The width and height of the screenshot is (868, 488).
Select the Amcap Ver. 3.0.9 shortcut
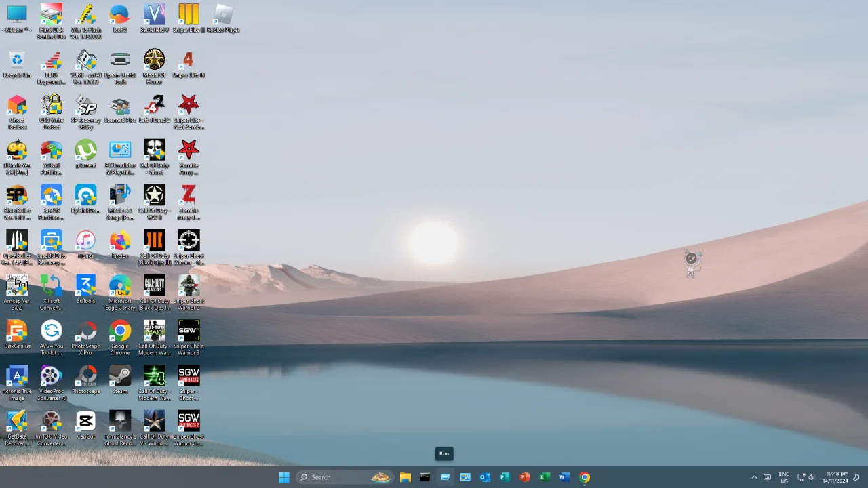(x=17, y=293)
